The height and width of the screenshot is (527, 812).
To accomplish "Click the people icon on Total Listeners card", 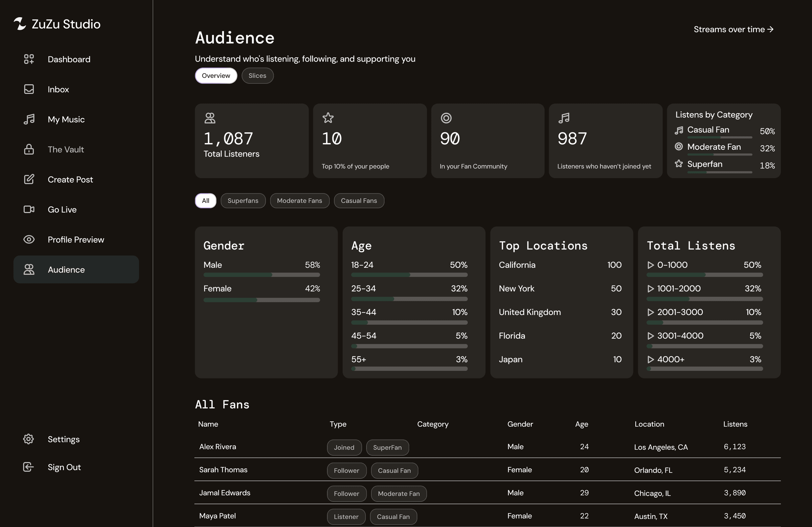I will pyautogui.click(x=210, y=118).
